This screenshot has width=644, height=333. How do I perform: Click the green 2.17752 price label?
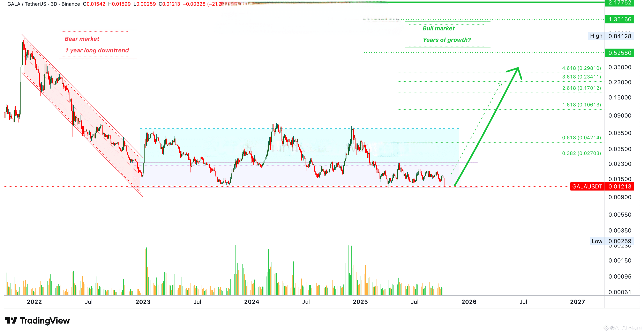click(620, 3)
